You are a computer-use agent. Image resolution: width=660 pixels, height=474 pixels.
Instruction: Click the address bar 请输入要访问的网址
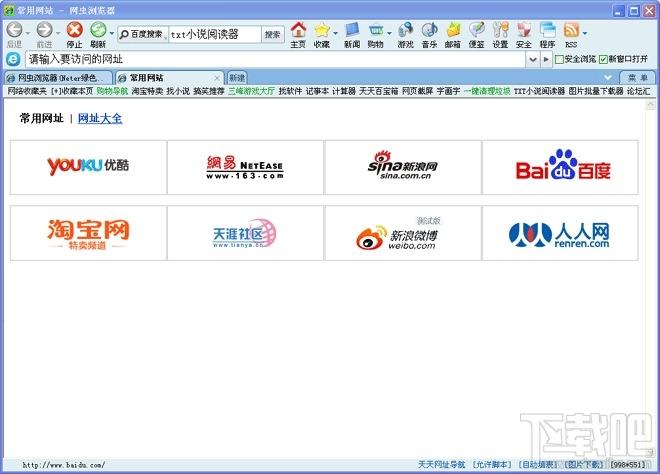click(276, 59)
